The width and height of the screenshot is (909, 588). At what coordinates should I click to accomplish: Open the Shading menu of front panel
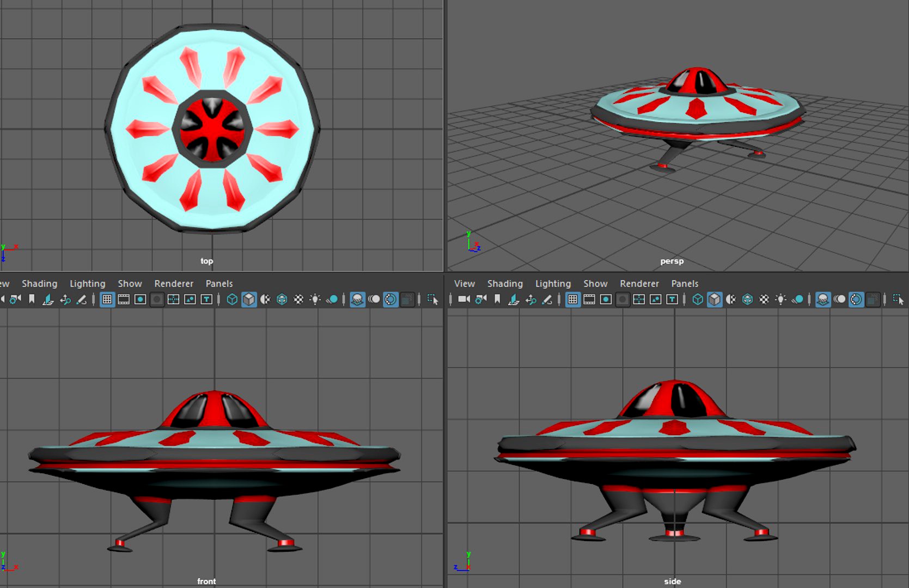(x=39, y=284)
